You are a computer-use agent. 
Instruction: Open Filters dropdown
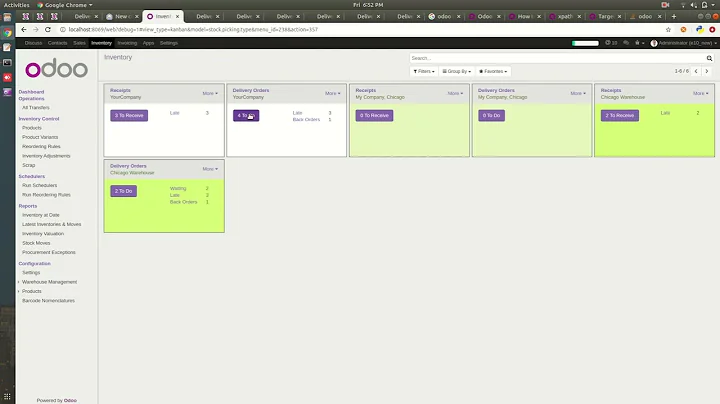[x=424, y=72]
